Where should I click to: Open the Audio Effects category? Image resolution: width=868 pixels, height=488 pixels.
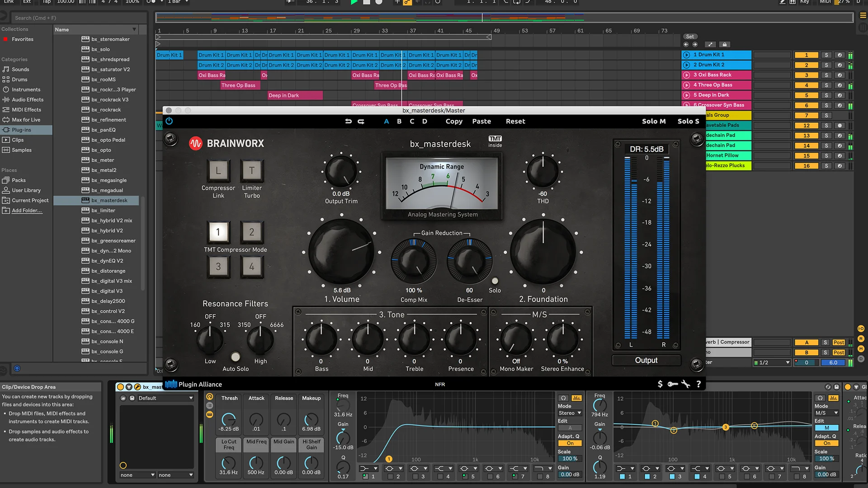(x=28, y=99)
